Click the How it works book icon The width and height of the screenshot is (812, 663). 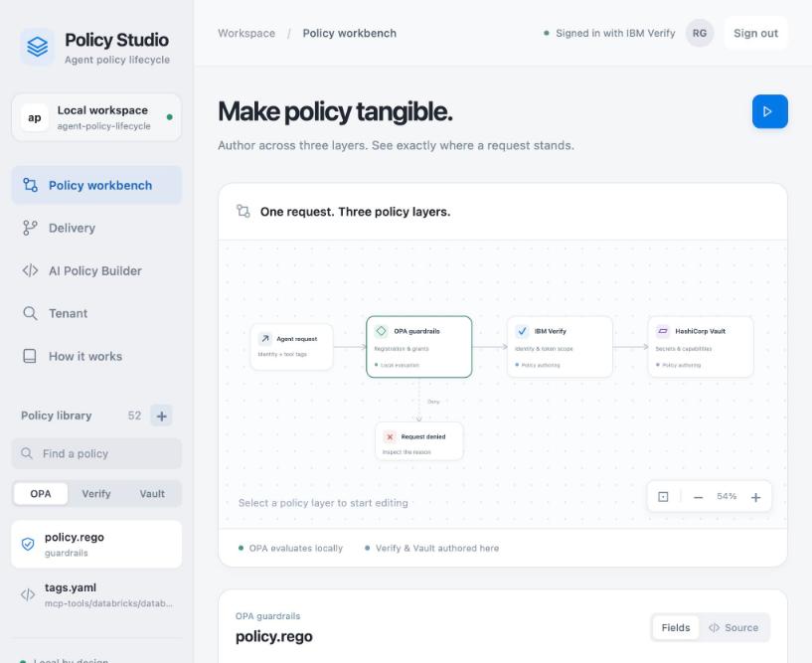pos(30,357)
